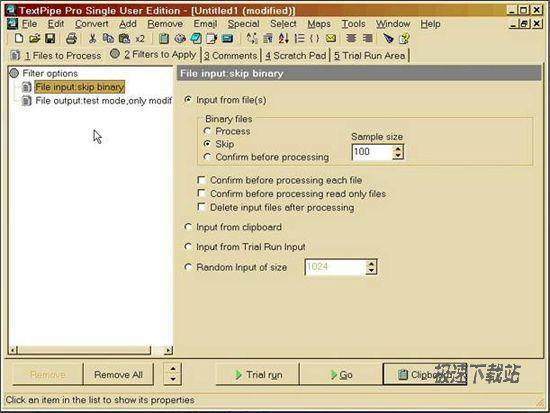Select the Skip binary files option
This screenshot has width=550, height=413.
(x=207, y=144)
